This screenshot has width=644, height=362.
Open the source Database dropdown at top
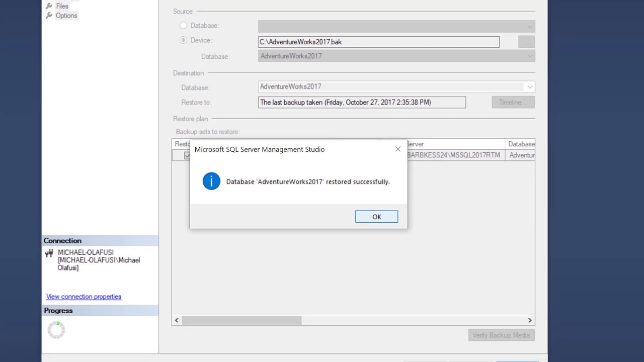click(x=396, y=26)
